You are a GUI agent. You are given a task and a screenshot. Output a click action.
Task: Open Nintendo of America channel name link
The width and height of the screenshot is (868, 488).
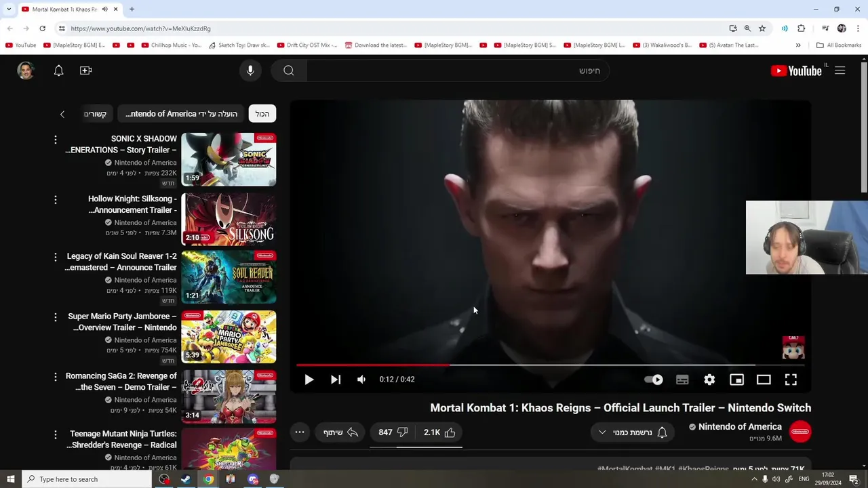point(740,426)
